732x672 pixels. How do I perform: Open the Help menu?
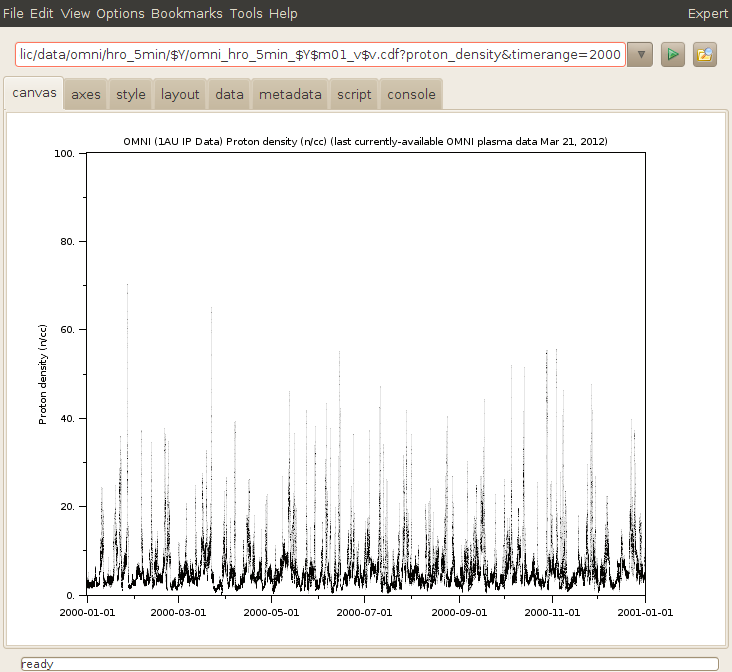click(283, 13)
